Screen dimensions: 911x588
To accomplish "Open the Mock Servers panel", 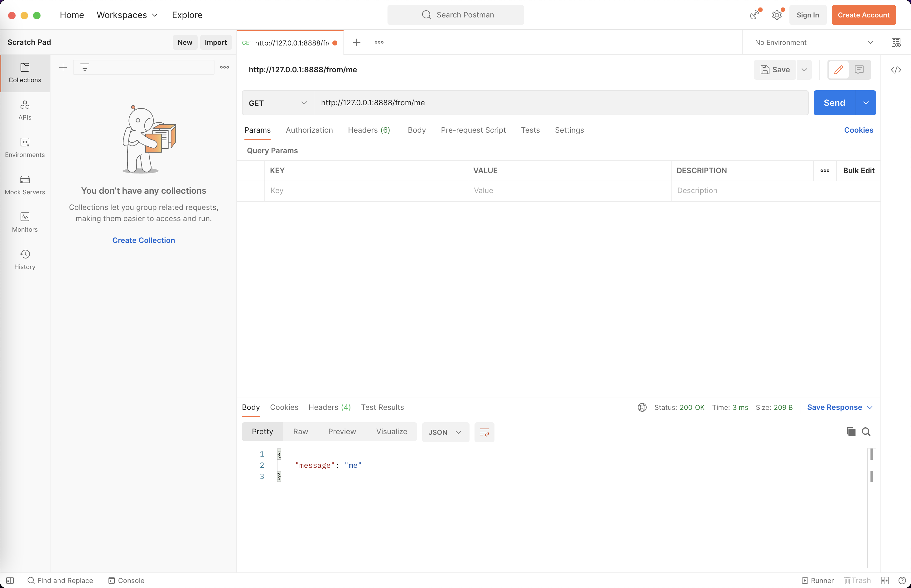I will pyautogui.click(x=24, y=185).
